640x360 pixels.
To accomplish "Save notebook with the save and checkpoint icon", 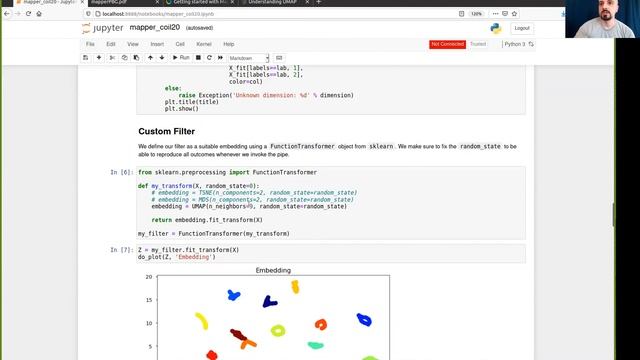I will pos(85,58).
